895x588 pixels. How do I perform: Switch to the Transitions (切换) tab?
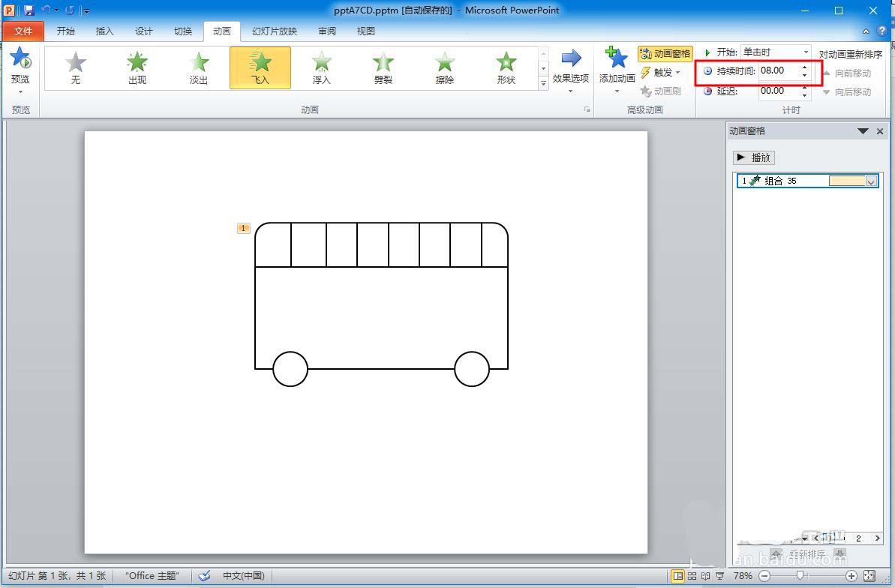click(182, 31)
